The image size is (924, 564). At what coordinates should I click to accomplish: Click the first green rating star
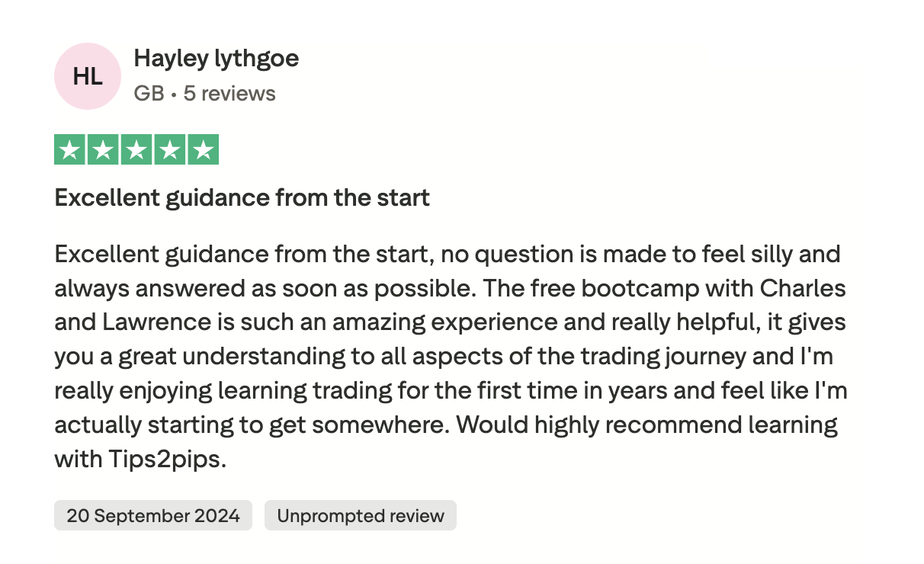pos(70,149)
